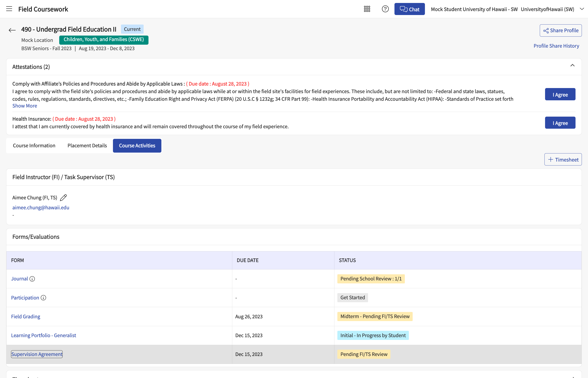The height and width of the screenshot is (378, 588).
Task: Open the Chat button
Action: (x=409, y=9)
